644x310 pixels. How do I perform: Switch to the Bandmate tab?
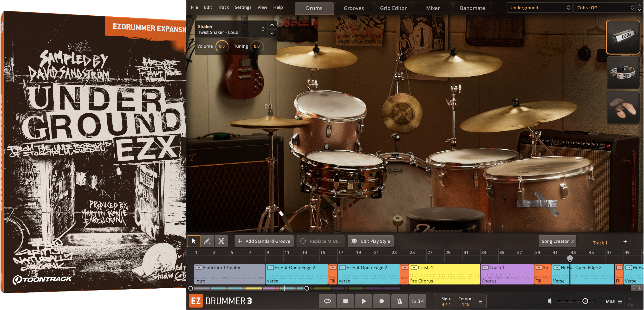tap(473, 8)
